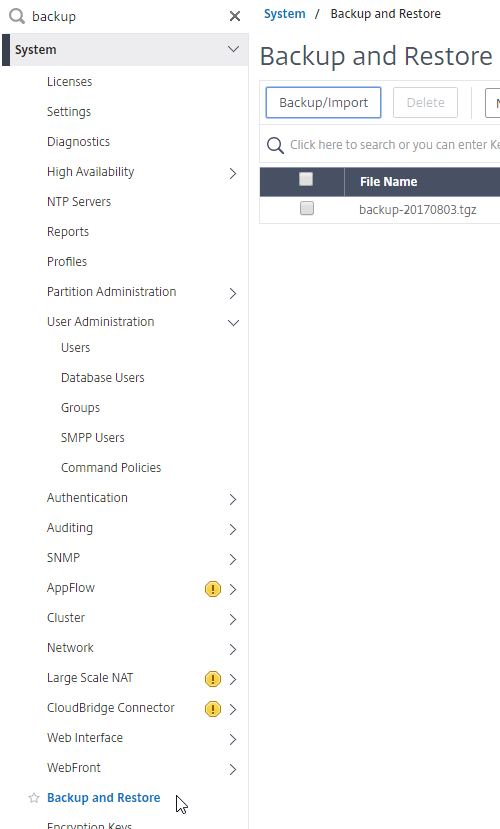
Task: Click the AppFlow warning badge icon
Action: coord(212,588)
